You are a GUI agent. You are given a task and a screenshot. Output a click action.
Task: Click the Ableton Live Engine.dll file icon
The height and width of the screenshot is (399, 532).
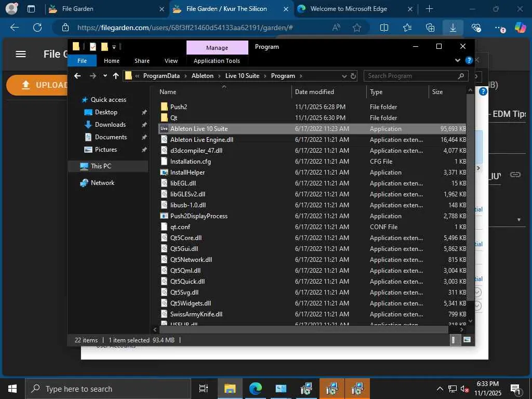pos(164,139)
